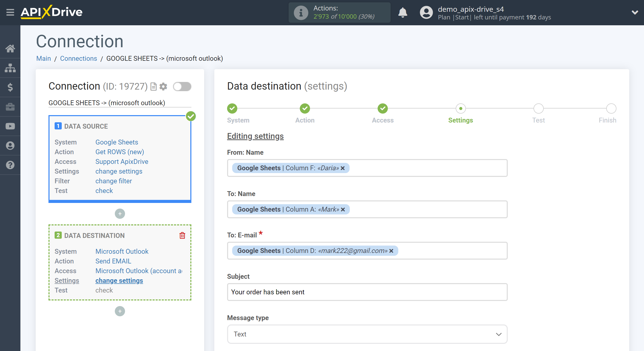Viewport: 644px width, 351px height.
Task: Expand the account dropdown chevron
Action: click(635, 12)
